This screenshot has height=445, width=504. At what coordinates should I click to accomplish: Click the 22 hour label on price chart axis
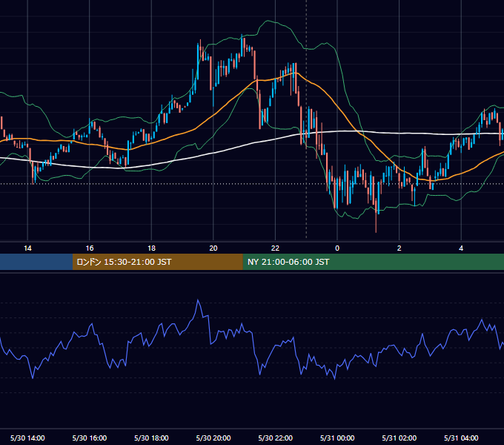click(275, 248)
